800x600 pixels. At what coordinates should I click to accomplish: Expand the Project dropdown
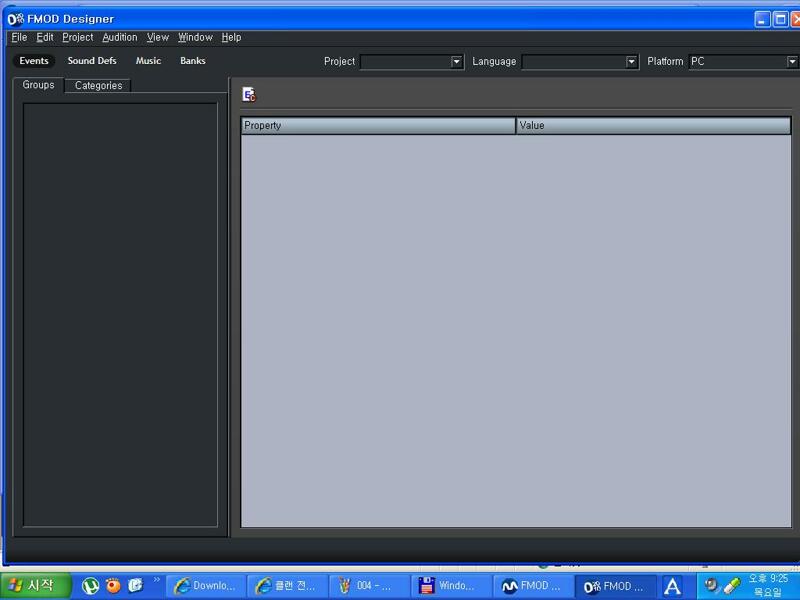point(456,62)
